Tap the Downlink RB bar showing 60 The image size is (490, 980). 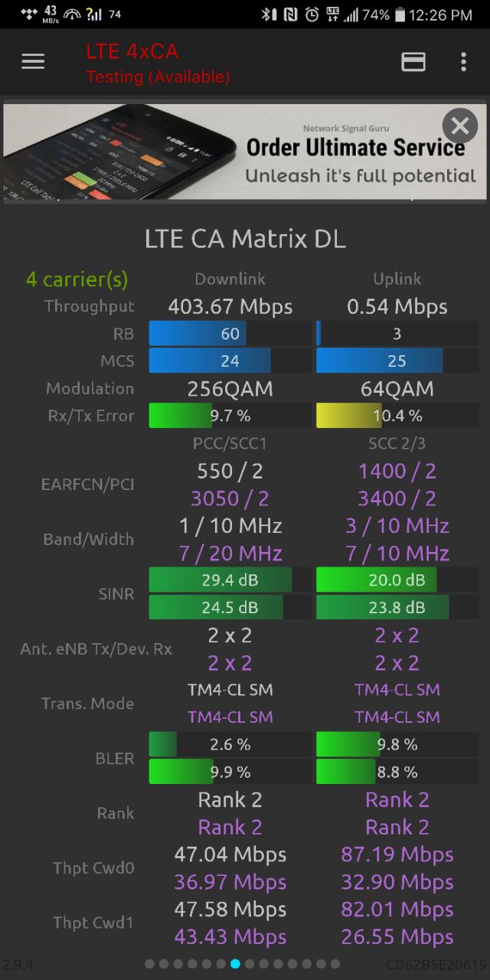point(230,334)
